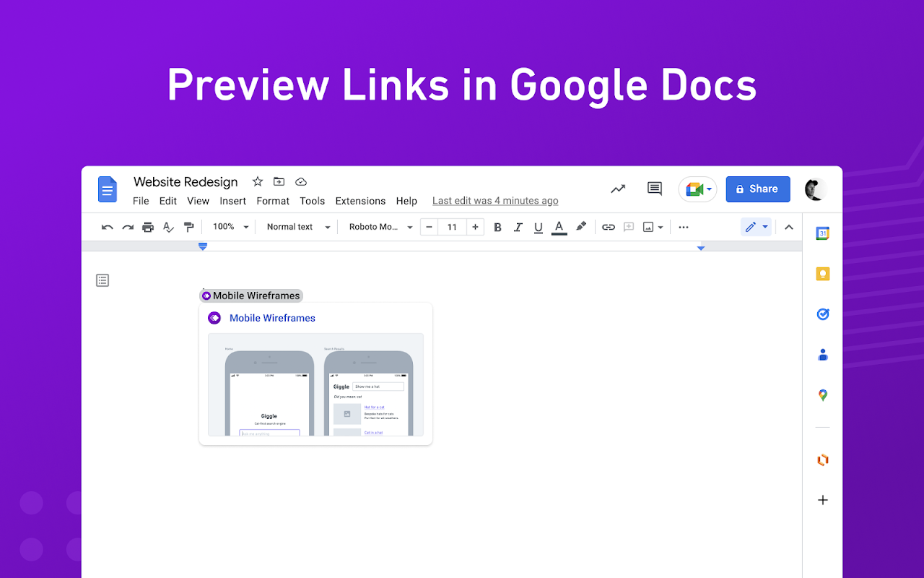Open the editing mode pencil dropdown
The height and width of the screenshot is (578, 924).
point(756,227)
